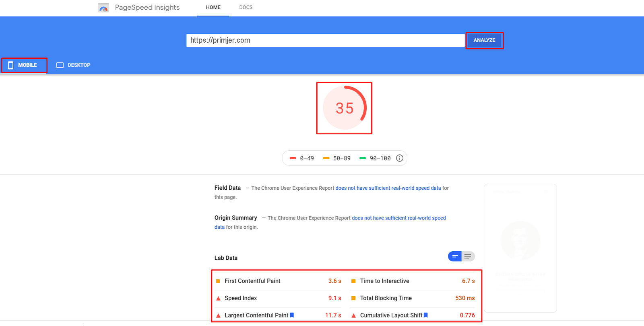The width and height of the screenshot is (644, 326).
Task: Click the Lab Data heading
Action: point(226,258)
